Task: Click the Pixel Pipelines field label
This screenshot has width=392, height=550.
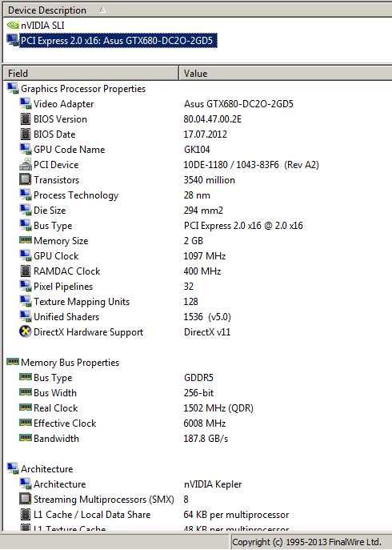Action: 63,287
